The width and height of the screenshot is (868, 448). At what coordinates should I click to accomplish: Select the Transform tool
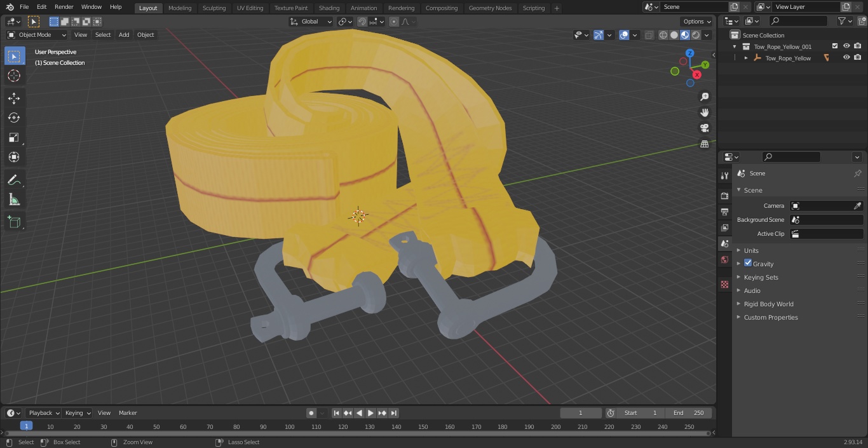(x=14, y=157)
